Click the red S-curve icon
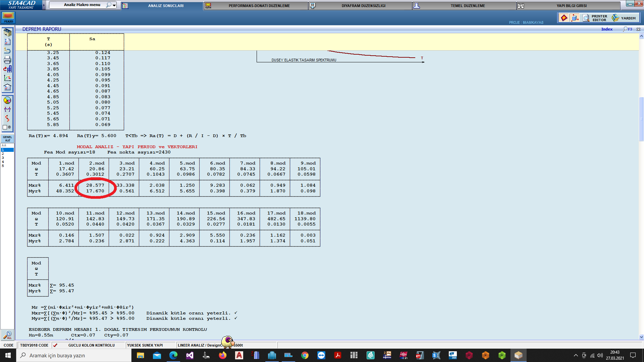The height and width of the screenshot is (362, 644). pyautogui.click(x=7, y=118)
